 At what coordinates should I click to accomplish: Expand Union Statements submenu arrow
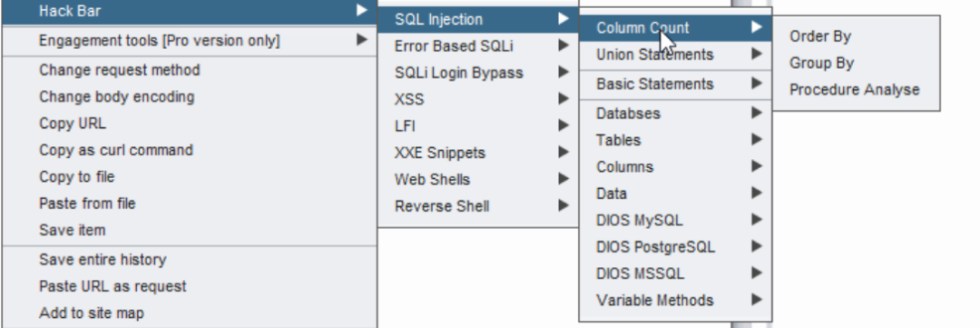[757, 55]
